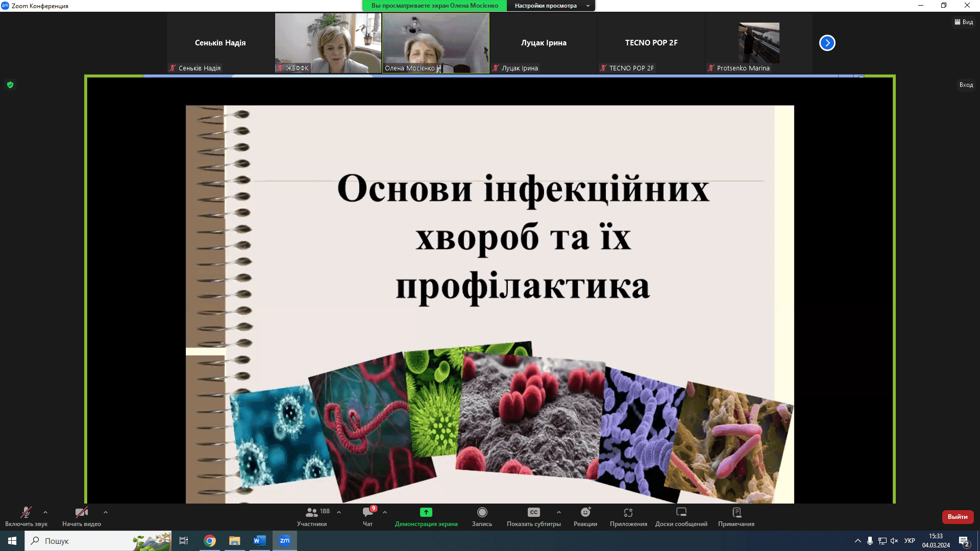Viewport: 980px width, 551px height.
Task: Click the Пошук taskbar search box
Action: click(98, 541)
